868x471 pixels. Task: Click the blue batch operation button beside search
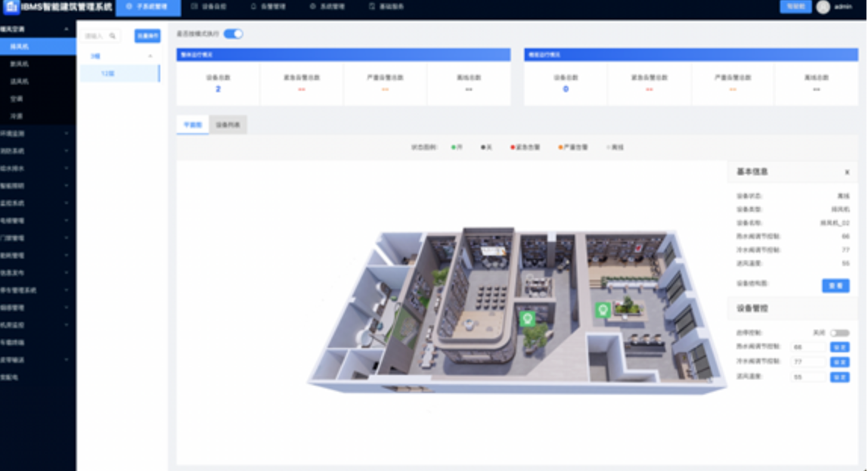point(147,36)
